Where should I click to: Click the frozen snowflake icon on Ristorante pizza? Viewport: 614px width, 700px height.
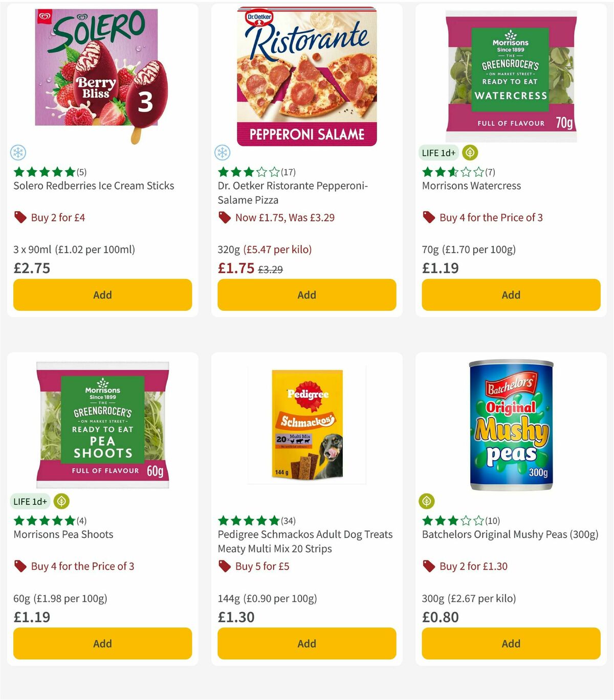[x=223, y=152]
